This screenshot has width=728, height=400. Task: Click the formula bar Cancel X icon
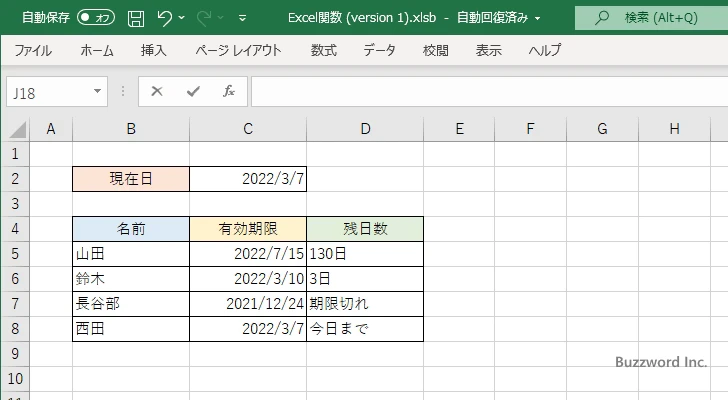(x=157, y=91)
